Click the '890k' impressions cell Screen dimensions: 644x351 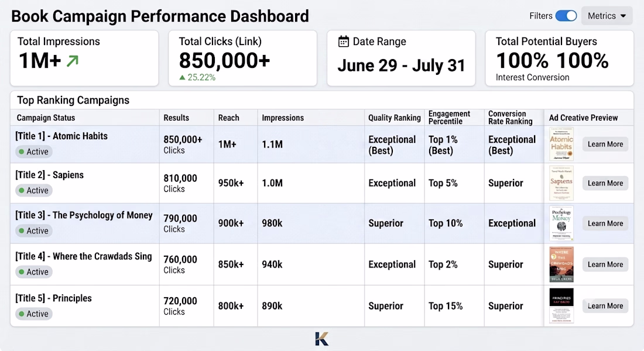272,306
